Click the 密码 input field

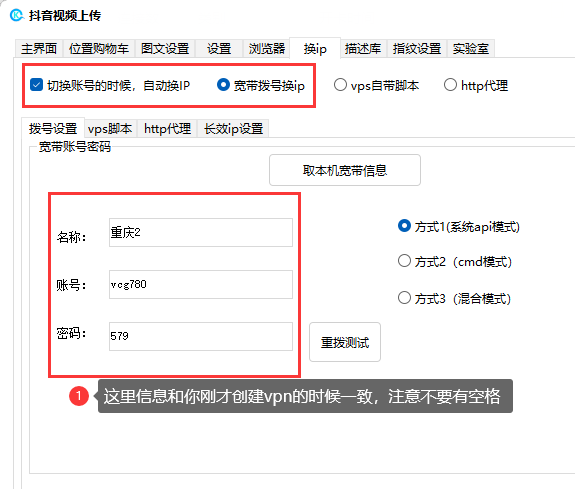click(x=201, y=336)
